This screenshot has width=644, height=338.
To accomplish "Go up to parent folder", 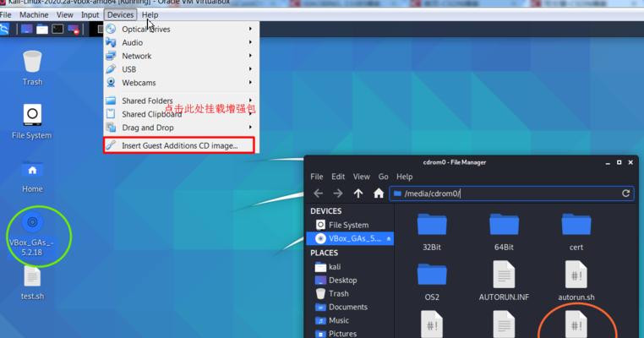I will [x=358, y=193].
